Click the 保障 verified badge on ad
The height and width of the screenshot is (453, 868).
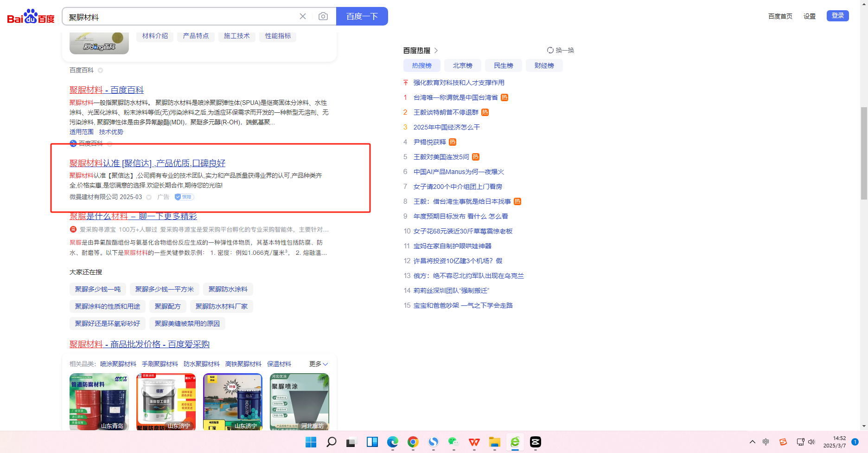[184, 197]
